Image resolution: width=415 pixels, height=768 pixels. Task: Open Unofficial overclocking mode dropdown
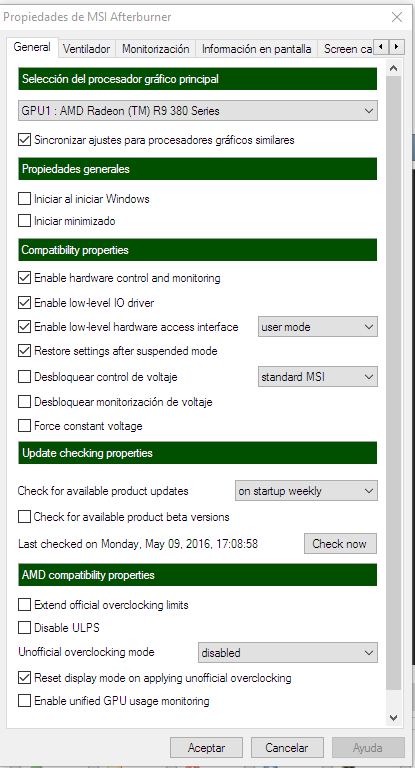click(288, 652)
